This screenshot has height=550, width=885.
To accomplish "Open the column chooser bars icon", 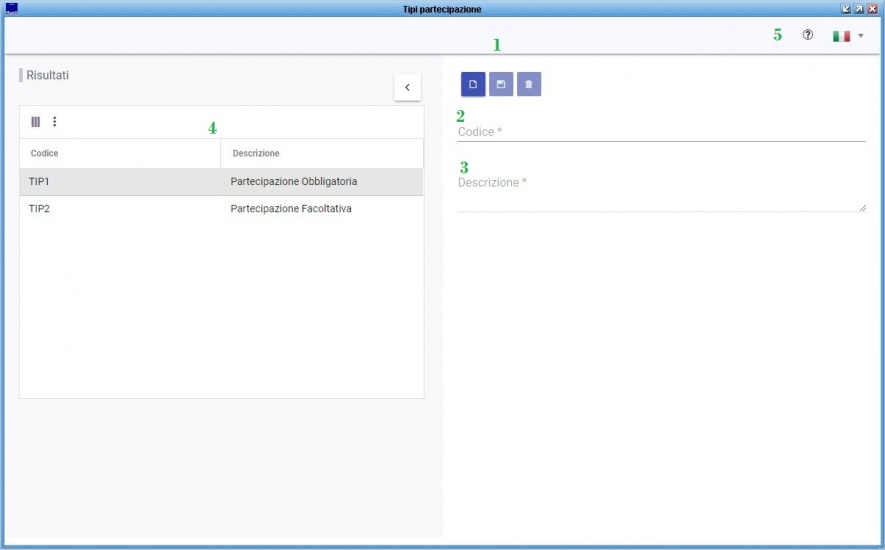I will 36,121.
